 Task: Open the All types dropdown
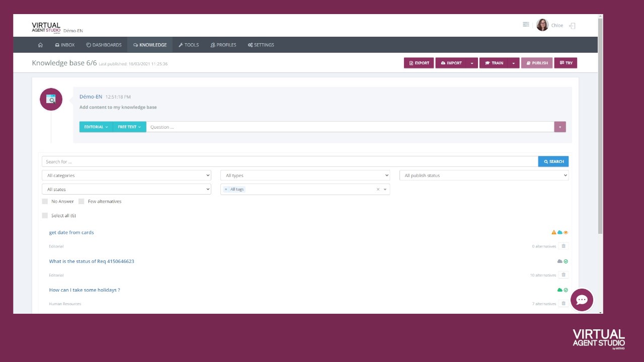tap(305, 175)
